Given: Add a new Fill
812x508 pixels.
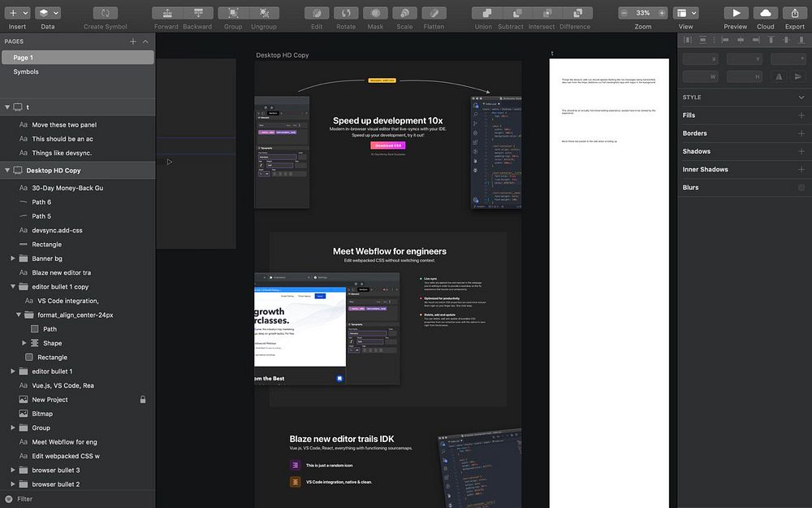Looking at the screenshot, I should tap(801, 115).
